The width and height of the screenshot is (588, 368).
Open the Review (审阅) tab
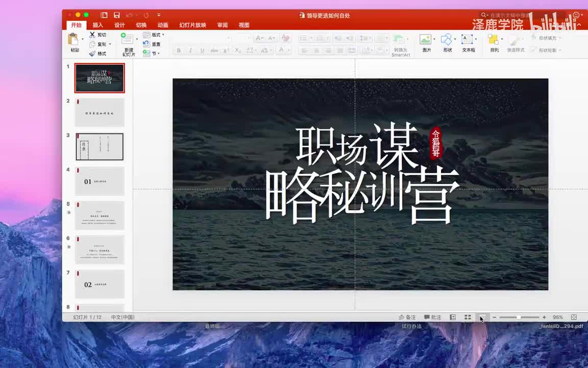[x=223, y=25]
